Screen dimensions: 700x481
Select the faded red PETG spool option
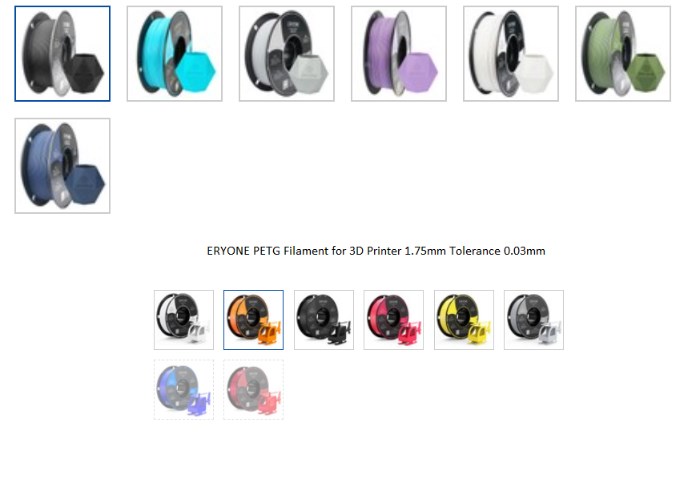tap(253, 389)
